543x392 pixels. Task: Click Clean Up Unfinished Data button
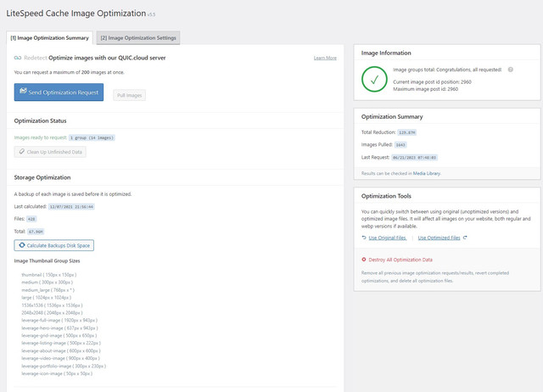50,152
